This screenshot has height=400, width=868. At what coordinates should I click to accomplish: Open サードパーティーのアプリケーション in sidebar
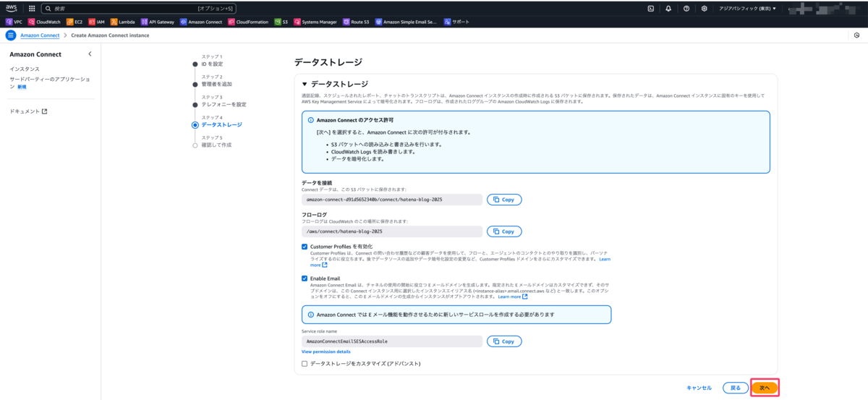point(49,82)
